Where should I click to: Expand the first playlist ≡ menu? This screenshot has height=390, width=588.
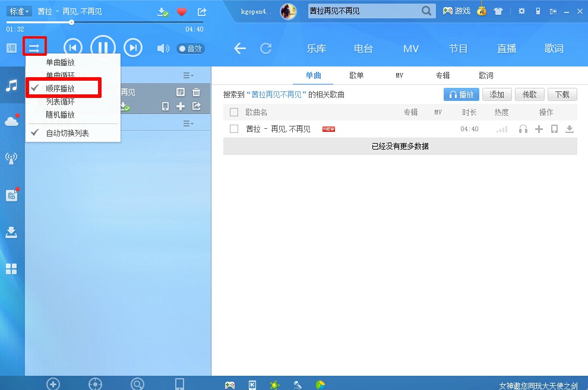188,75
